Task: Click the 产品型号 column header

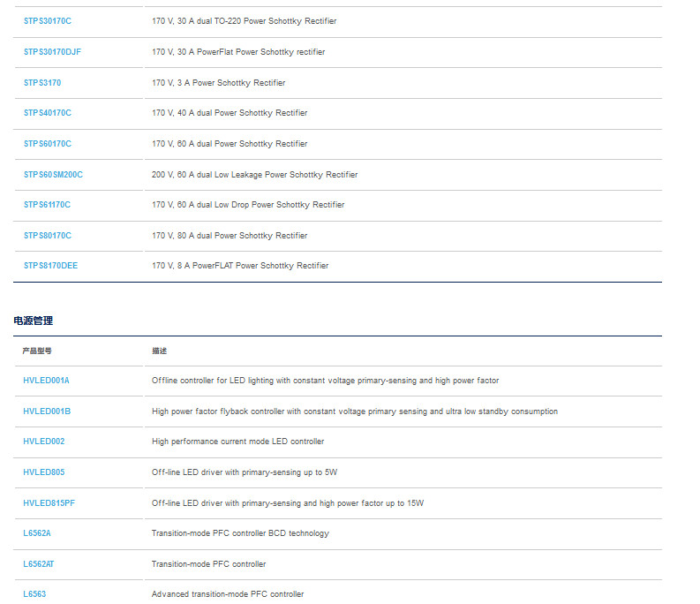Action: coord(37,351)
